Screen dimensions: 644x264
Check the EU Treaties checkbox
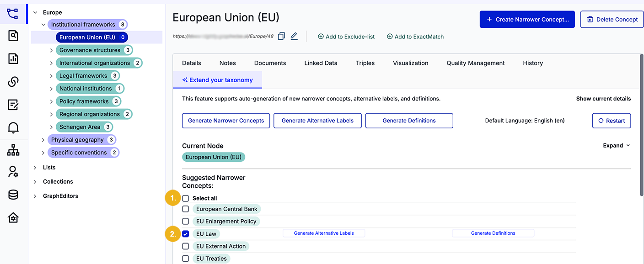pyautogui.click(x=186, y=258)
